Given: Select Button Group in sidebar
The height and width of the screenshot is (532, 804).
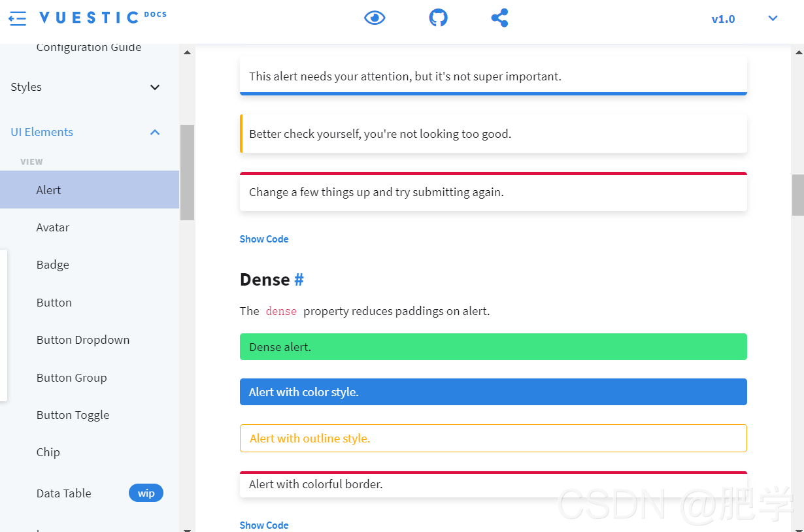Looking at the screenshot, I should click(72, 378).
